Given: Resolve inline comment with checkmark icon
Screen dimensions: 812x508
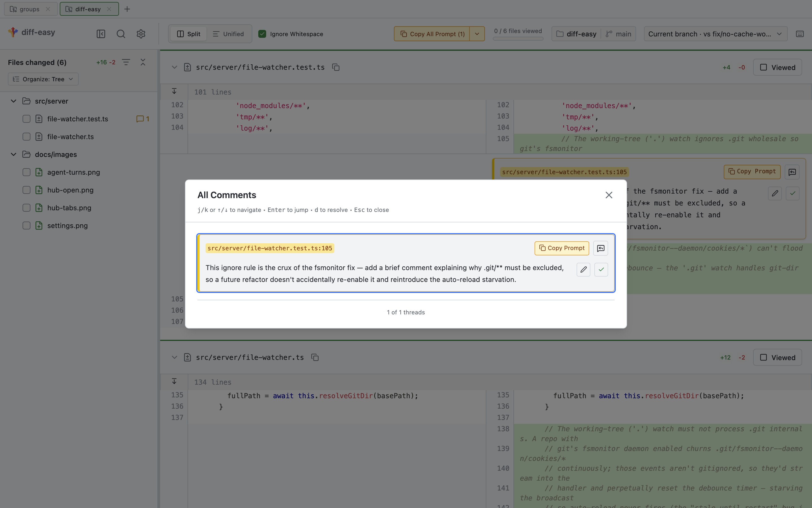Looking at the screenshot, I should tap(793, 193).
